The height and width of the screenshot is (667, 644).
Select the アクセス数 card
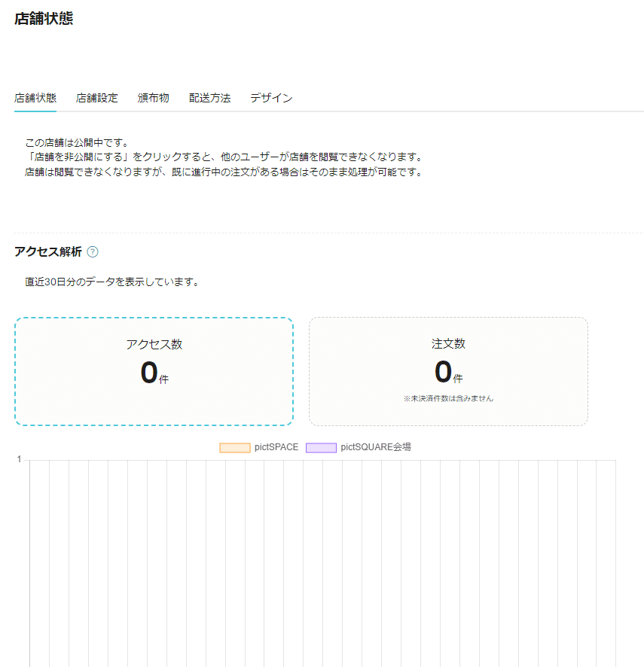tap(154, 371)
